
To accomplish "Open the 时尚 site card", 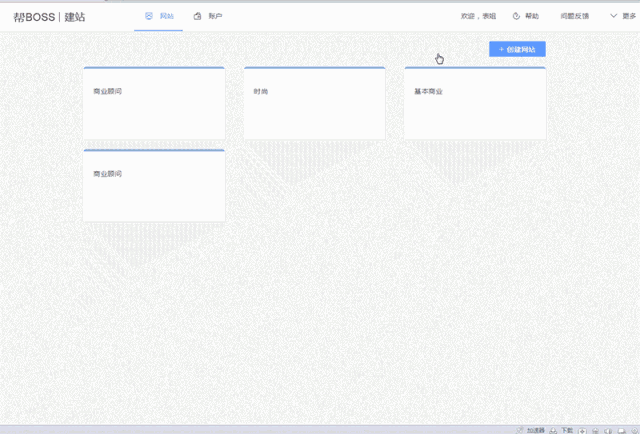I will click(x=315, y=103).
